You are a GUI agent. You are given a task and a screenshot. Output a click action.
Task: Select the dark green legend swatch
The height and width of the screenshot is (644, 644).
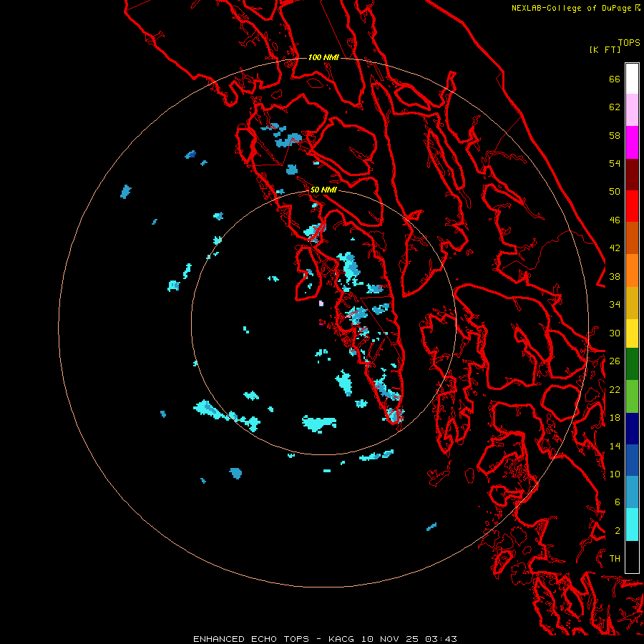coord(632,364)
